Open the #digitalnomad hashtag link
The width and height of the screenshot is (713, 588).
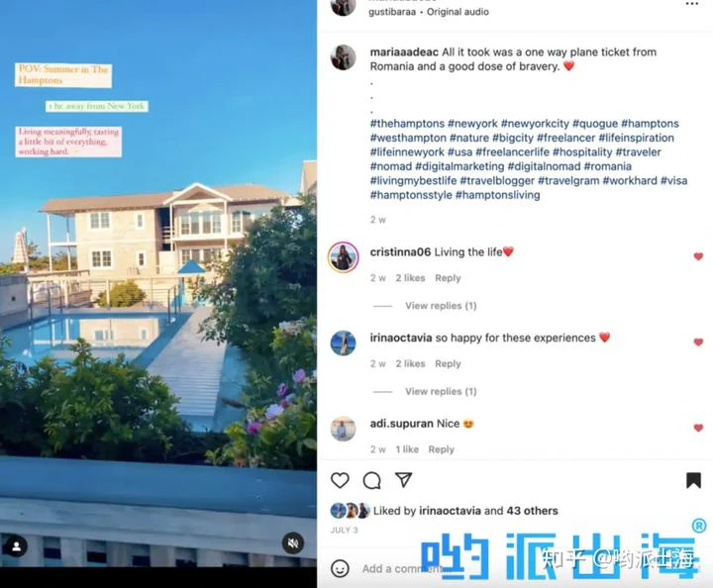pos(544,166)
